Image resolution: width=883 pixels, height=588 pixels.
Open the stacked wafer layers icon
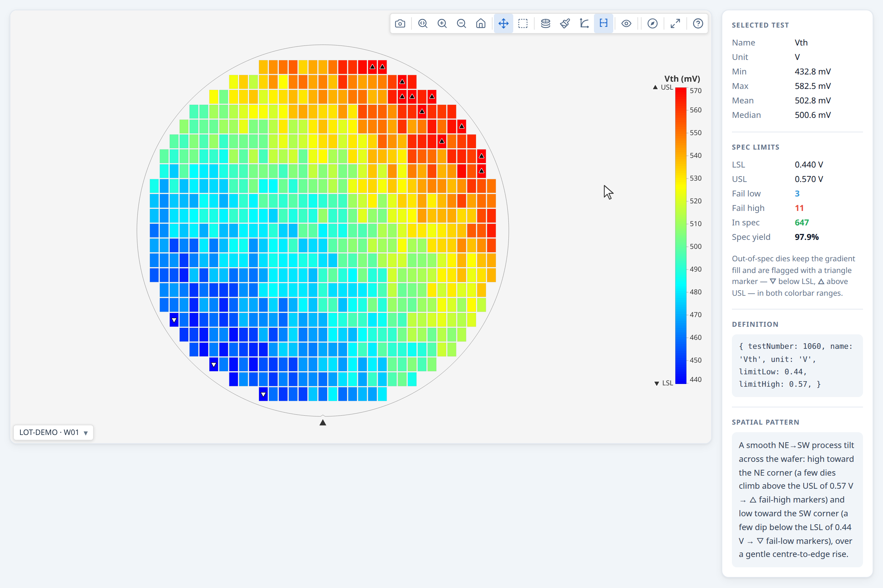[546, 24]
